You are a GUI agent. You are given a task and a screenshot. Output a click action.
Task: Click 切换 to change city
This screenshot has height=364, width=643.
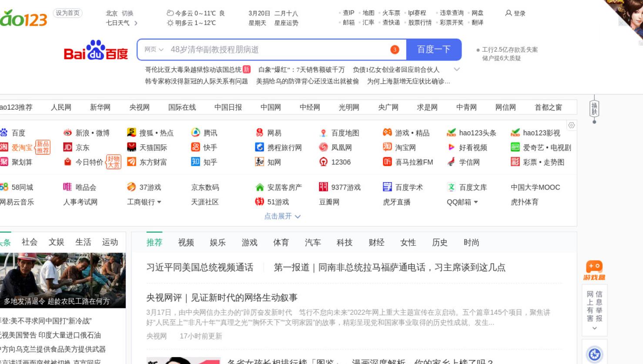click(127, 13)
